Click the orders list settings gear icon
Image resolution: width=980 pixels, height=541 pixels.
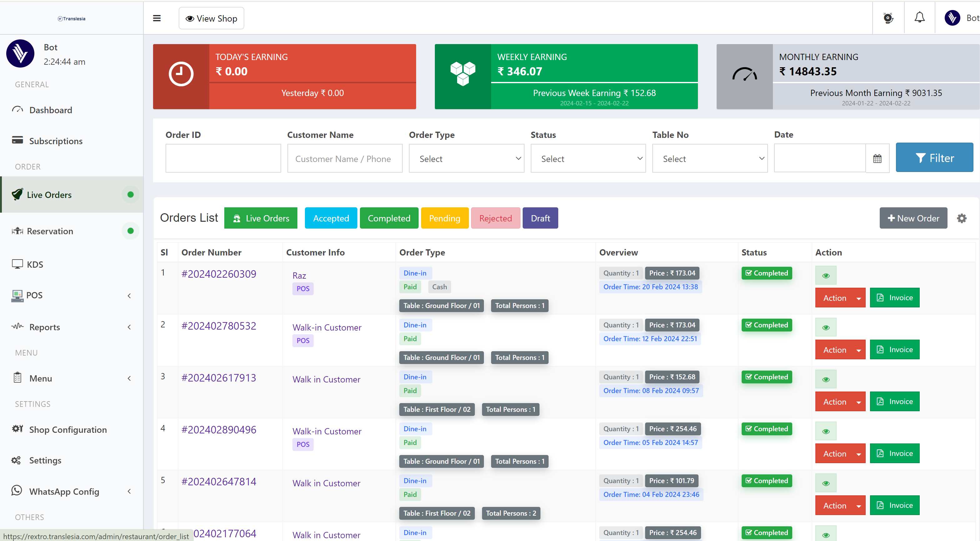click(x=961, y=218)
